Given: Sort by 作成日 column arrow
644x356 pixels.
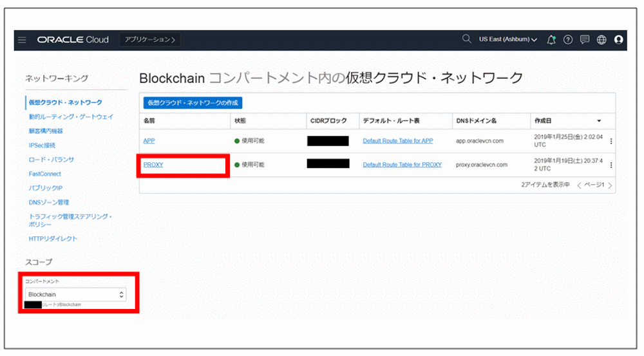Looking at the screenshot, I should pos(599,121).
